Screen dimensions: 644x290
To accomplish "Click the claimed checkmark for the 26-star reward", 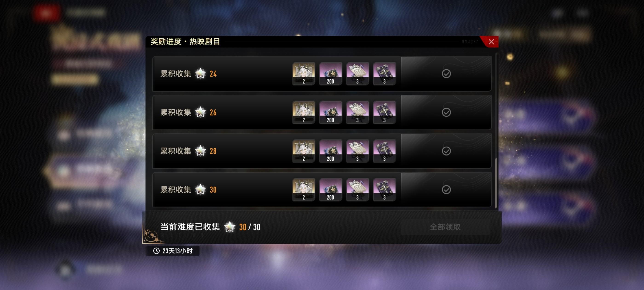I will (x=446, y=112).
